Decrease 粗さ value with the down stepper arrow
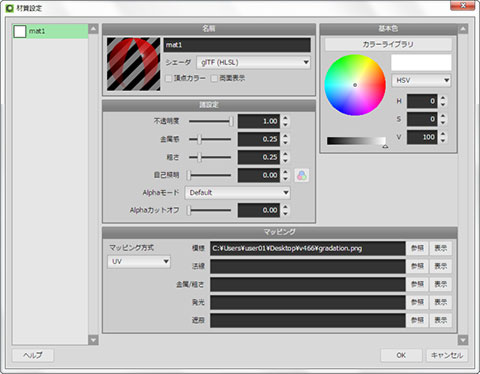This screenshot has height=374, width=480. (x=285, y=161)
